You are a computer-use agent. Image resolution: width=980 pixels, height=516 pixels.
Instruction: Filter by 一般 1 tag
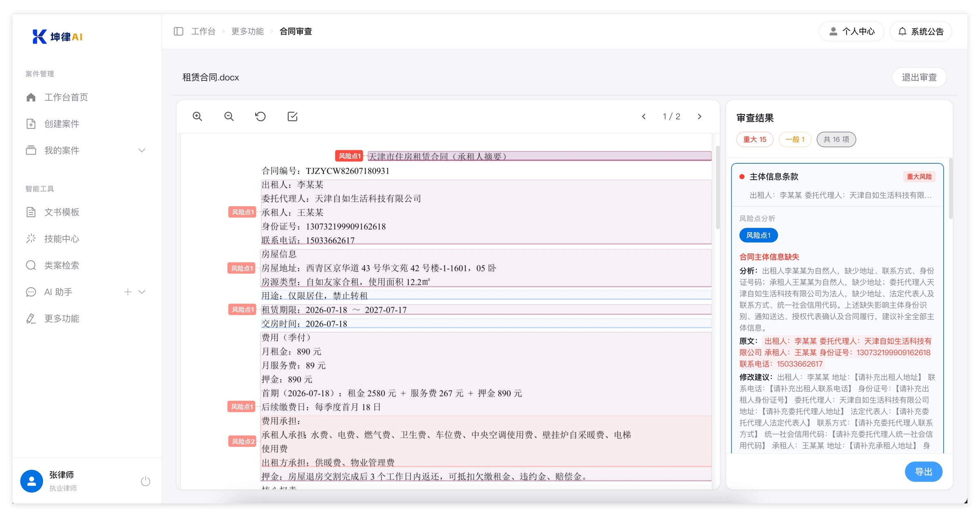point(795,139)
